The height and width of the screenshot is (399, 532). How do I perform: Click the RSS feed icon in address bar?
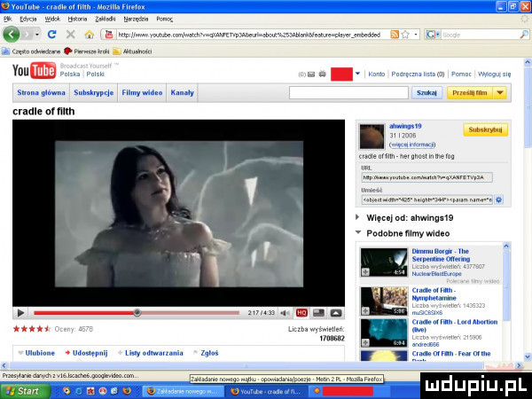coord(395,35)
